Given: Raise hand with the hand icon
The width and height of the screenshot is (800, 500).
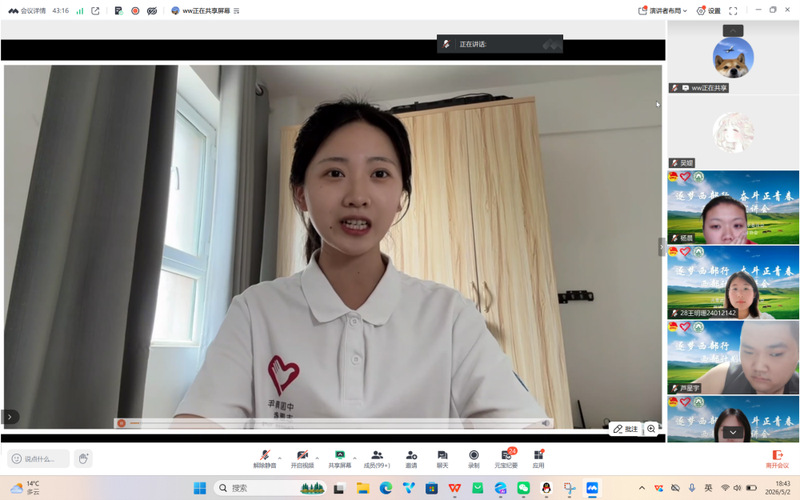Looking at the screenshot, I should tap(83, 459).
